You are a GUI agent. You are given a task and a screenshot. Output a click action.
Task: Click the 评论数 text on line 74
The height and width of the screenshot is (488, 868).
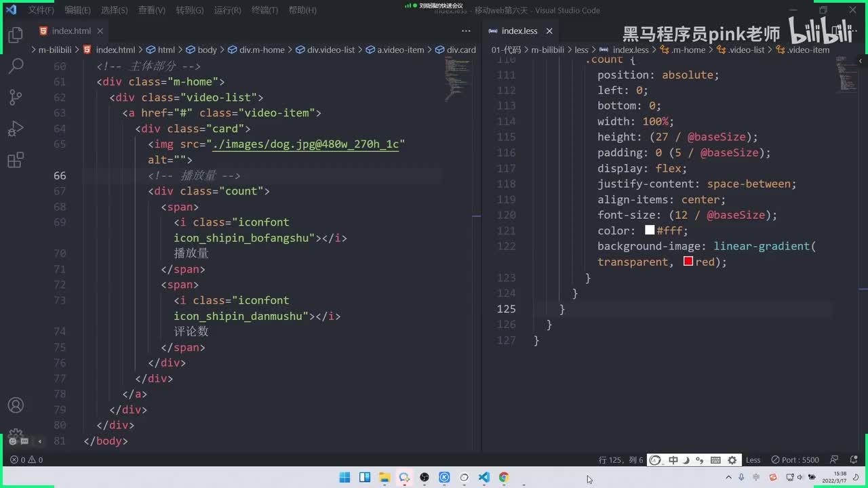191,331
